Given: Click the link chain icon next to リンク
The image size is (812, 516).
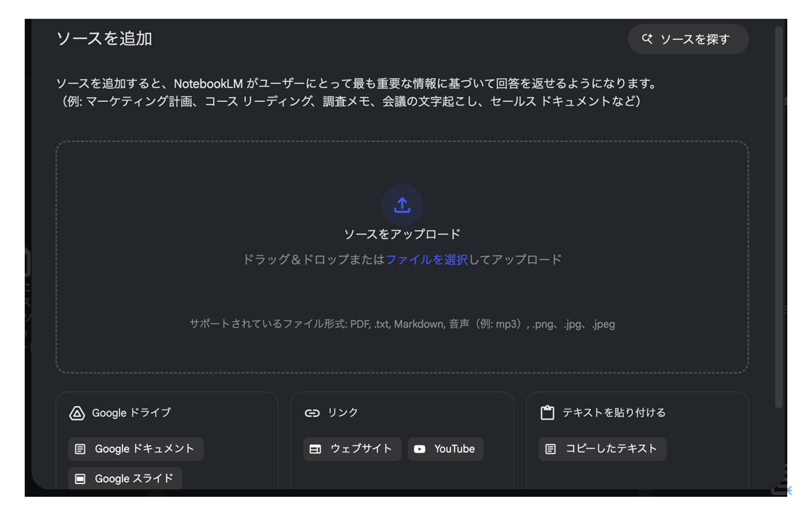Looking at the screenshot, I should tap(312, 412).
